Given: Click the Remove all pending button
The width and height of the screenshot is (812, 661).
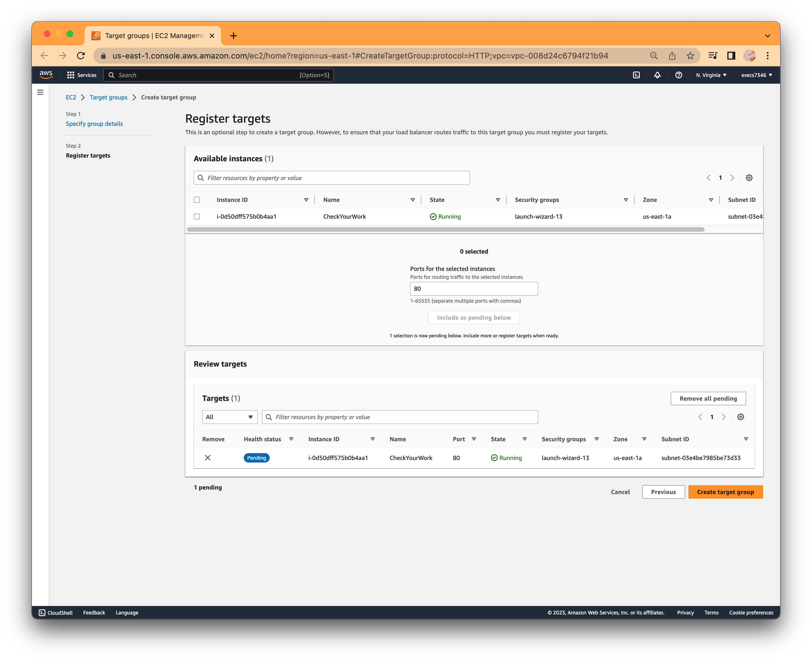Looking at the screenshot, I should pyautogui.click(x=708, y=398).
